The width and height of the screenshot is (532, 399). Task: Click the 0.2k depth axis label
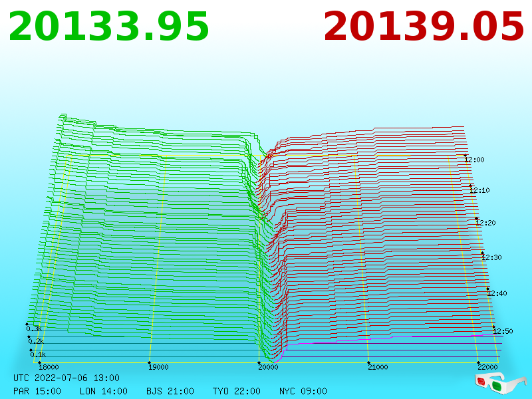point(36,341)
